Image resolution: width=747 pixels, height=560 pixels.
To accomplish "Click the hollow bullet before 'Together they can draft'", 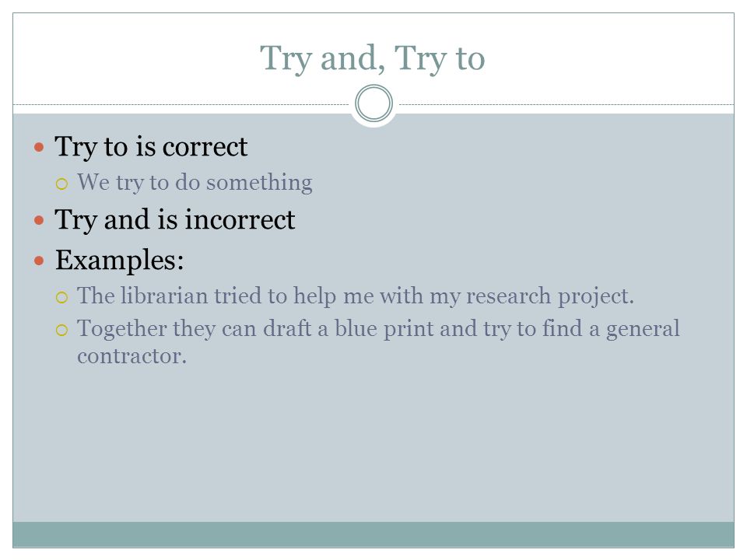I will (61, 330).
